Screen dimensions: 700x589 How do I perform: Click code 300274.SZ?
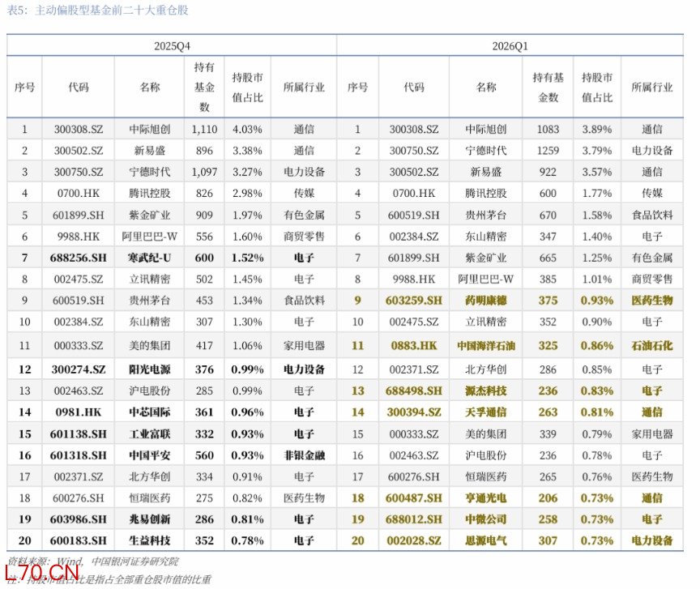[79, 369]
